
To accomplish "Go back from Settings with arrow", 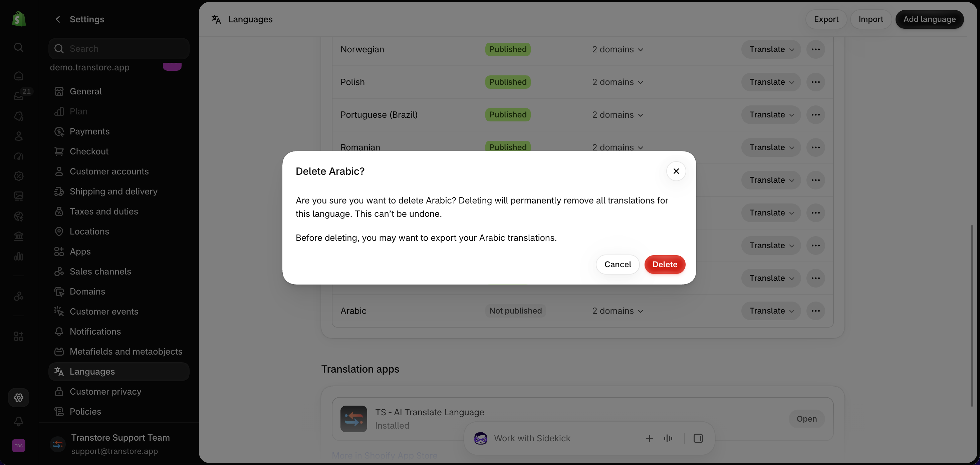I will coord(58,19).
